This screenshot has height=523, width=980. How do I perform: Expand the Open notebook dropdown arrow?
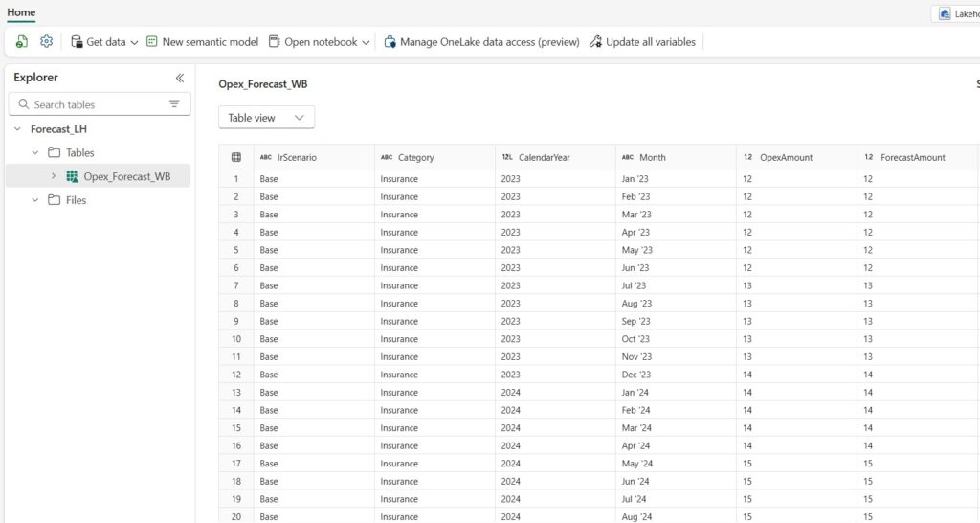coord(367,42)
